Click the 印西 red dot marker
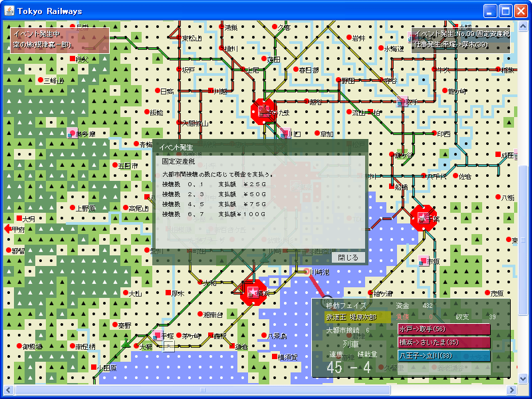532x399 pixels. point(434,133)
